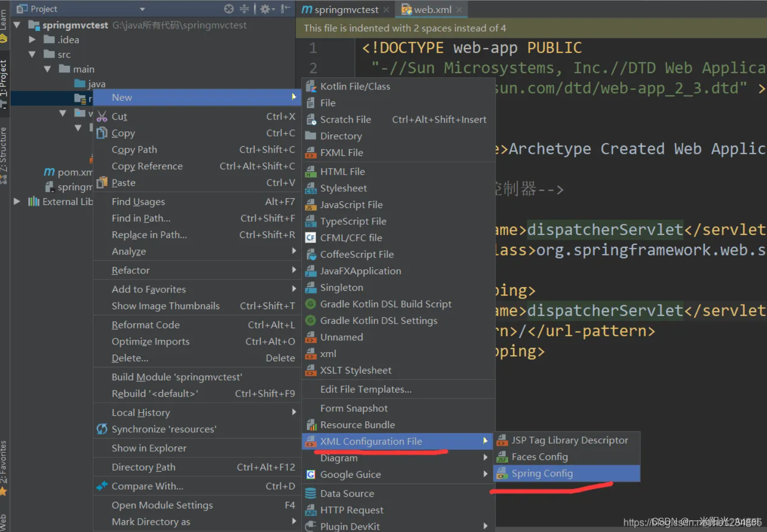The width and height of the screenshot is (767, 532).
Task: Click the JSP Tag Library Descriptor icon
Action: pos(502,440)
